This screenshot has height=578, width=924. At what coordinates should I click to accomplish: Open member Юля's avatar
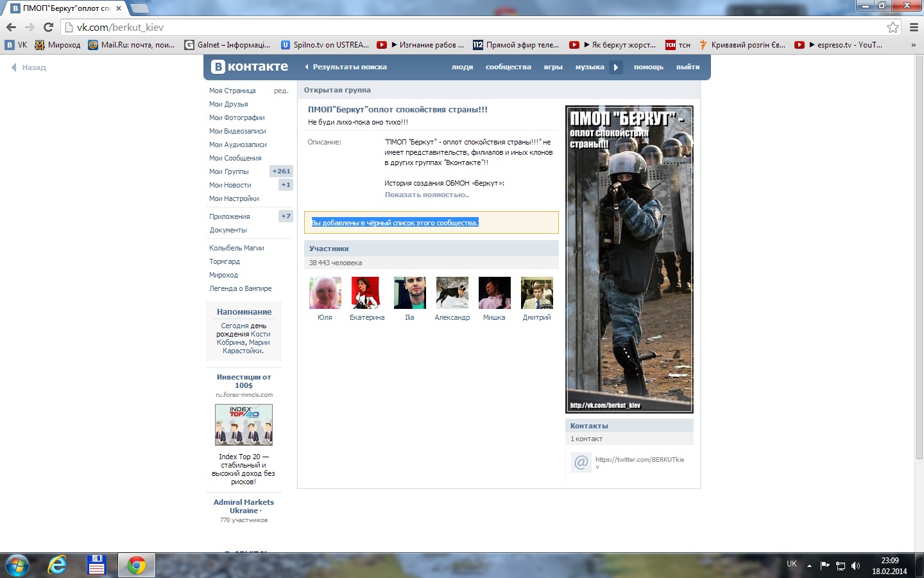pos(325,293)
